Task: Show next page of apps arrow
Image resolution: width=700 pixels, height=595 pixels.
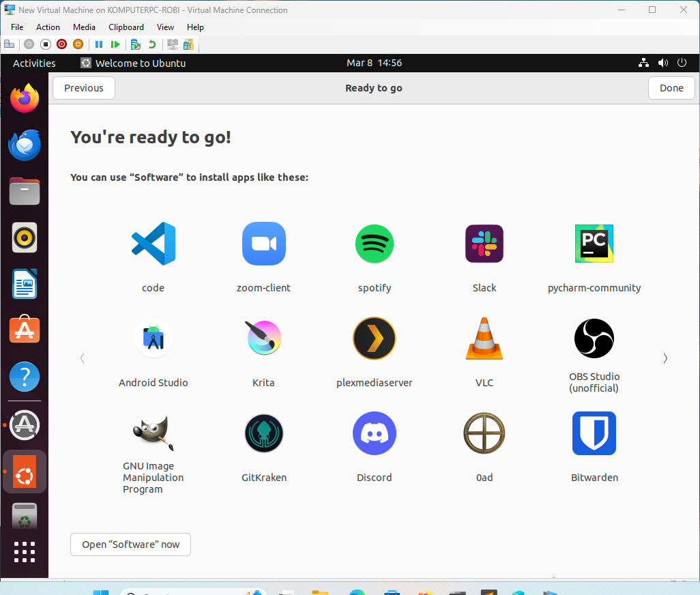Action: pos(665,358)
